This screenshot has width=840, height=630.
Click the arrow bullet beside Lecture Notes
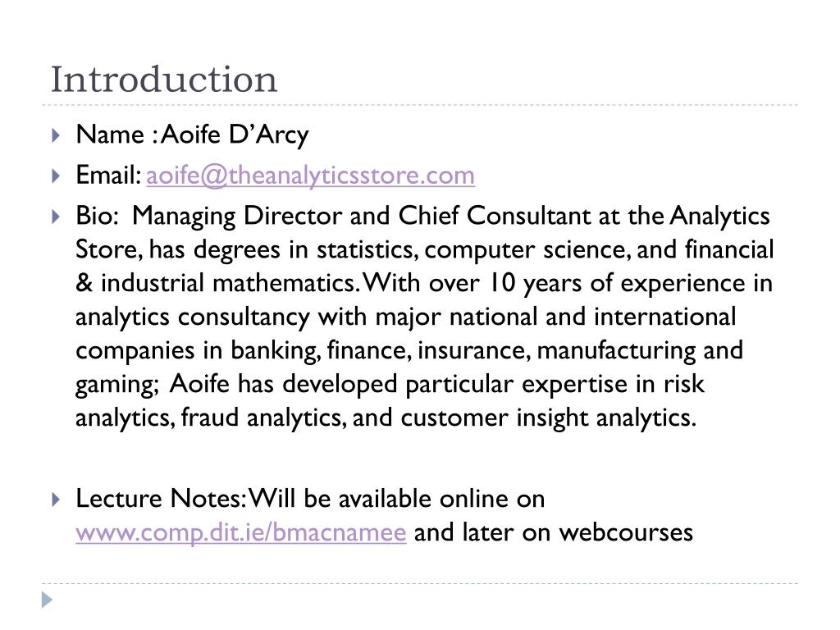coord(56,500)
